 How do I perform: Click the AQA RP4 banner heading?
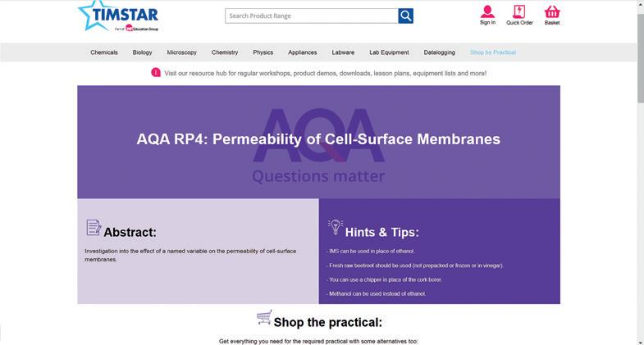point(318,139)
